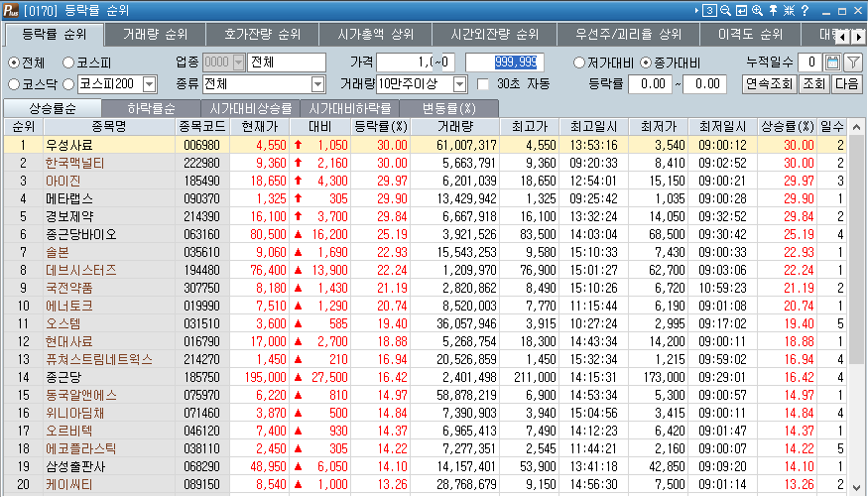Image resolution: width=868 pixels, height=497 pixels.
Task: Sort by the 거래량 column header
Action: tap(455, 127)
